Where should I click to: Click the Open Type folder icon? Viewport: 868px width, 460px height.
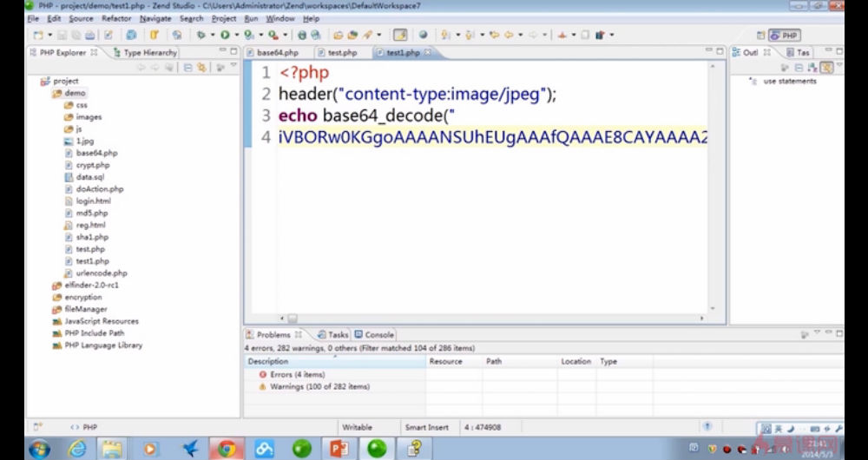(x=338, y=35)
